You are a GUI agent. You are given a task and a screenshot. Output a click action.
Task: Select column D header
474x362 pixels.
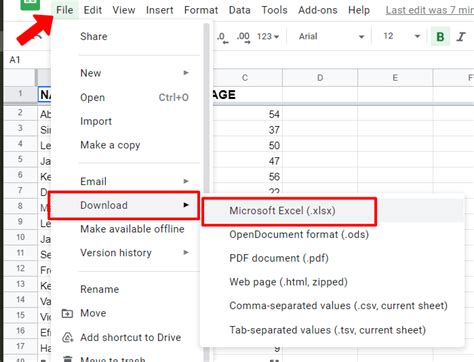(320, 78)
